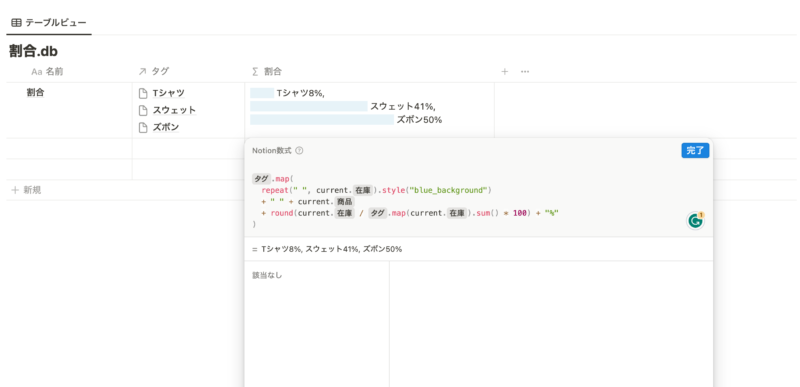Open the テーブルビュー tab
800x387 pixels.
(49, 22)
